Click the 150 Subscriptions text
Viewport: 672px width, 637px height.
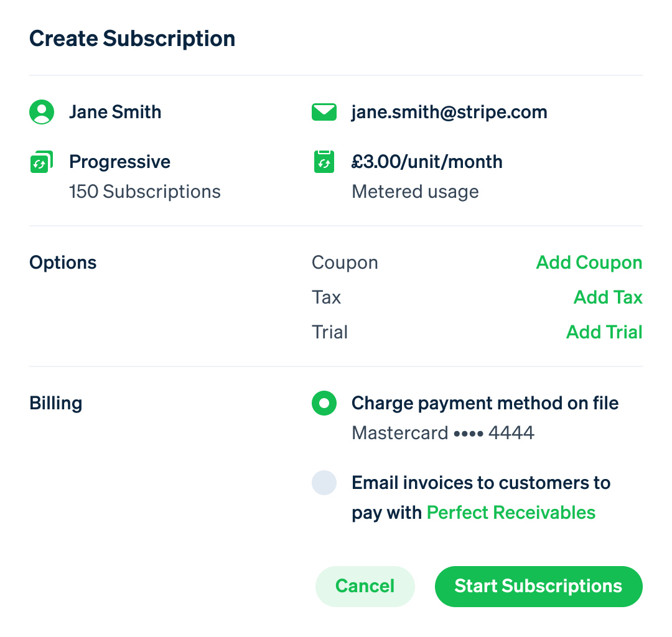[145, 192]
